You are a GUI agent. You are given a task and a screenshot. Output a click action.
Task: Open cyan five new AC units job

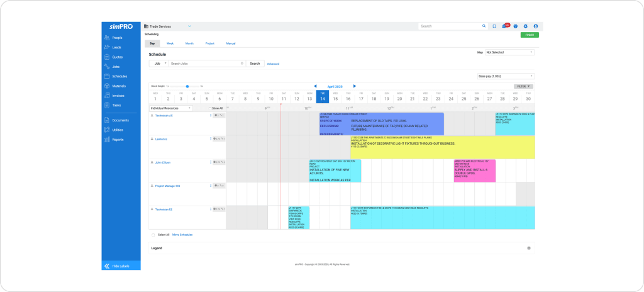pyautogui.click(x=335, y=171)
